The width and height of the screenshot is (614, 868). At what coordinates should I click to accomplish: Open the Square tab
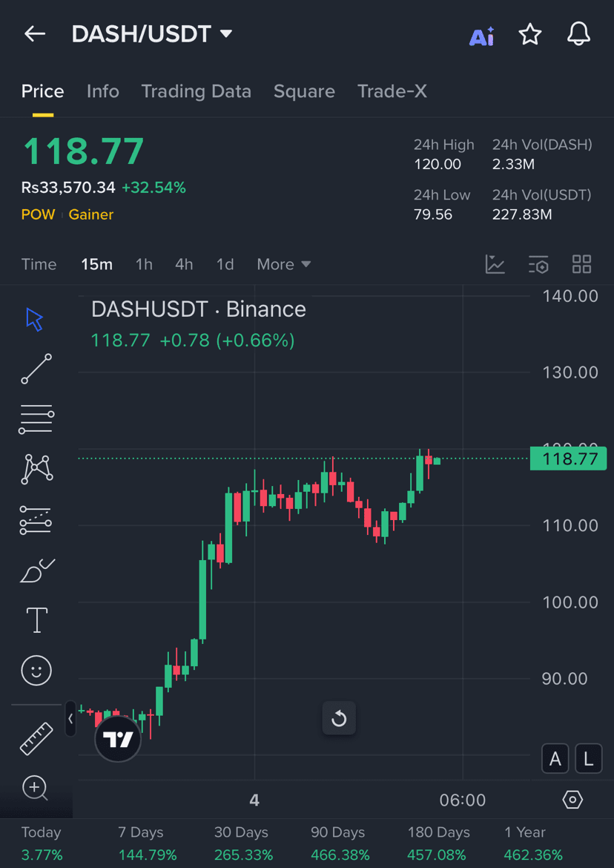click(x=304, y=91)
